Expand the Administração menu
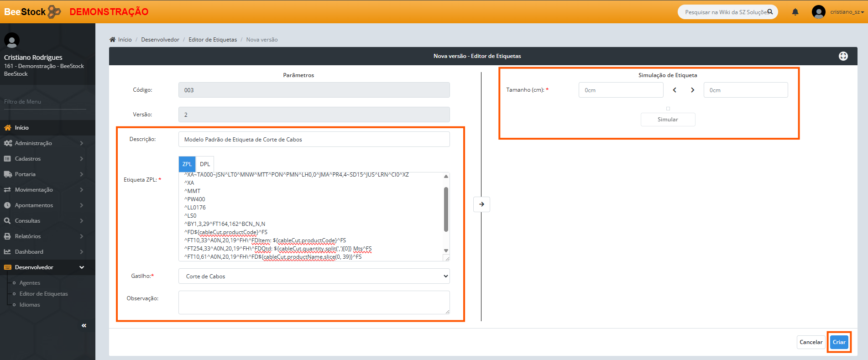868x360 pixels. [x=43, y=143]
